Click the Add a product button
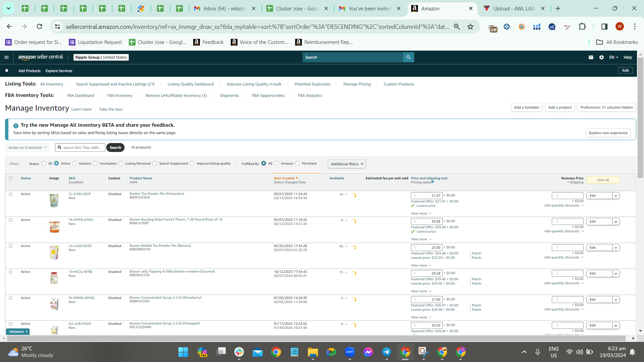The image size is (644, 362). (560, 107)
